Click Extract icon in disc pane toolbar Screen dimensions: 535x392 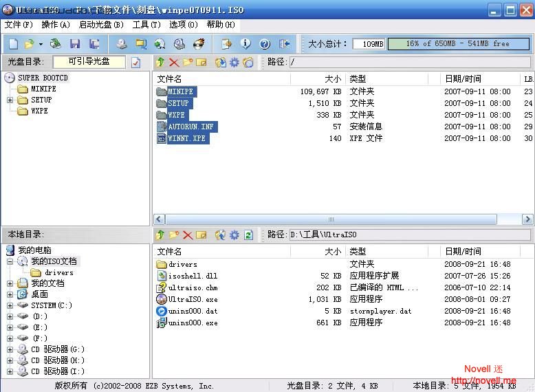[221, 62]
